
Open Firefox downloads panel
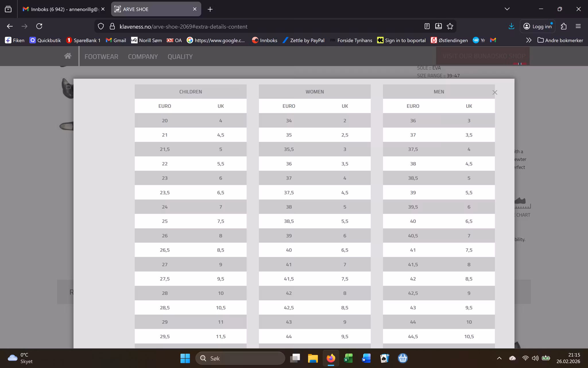tap(511, 26)
